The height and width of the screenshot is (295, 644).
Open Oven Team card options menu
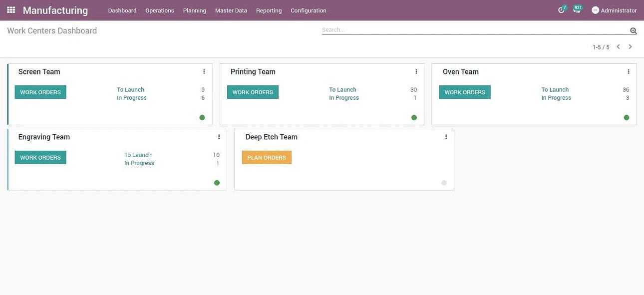(628, 72)
